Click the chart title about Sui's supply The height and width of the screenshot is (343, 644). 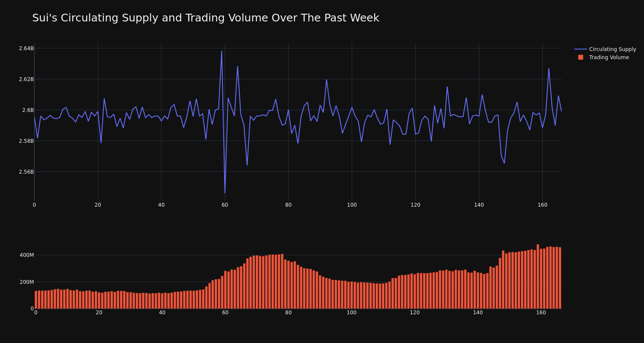point(206,18)
